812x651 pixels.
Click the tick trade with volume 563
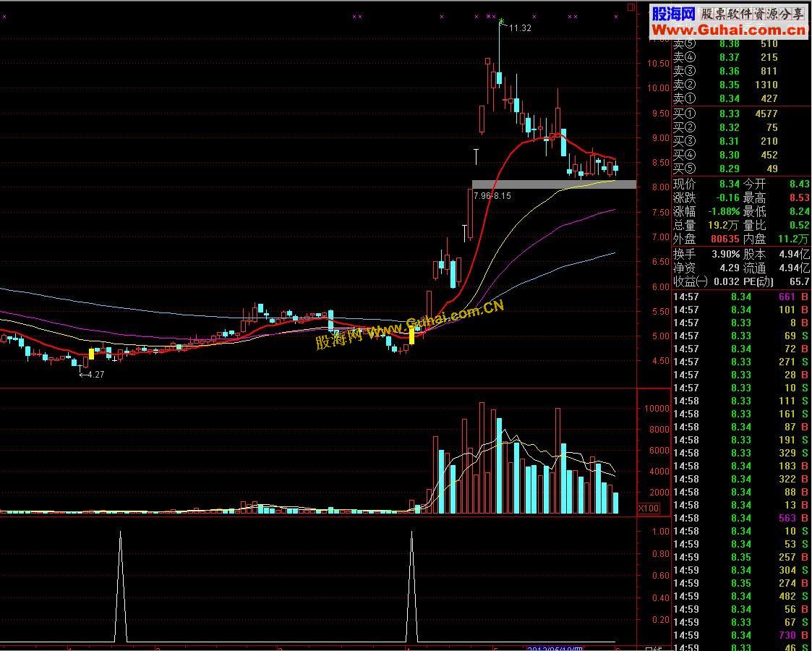pos(740,518)
